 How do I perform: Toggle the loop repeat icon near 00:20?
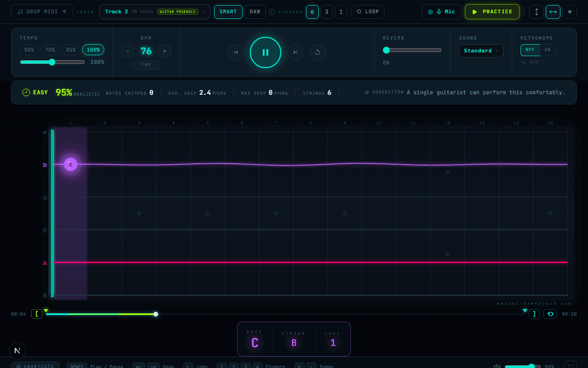[x=550, y=314]
